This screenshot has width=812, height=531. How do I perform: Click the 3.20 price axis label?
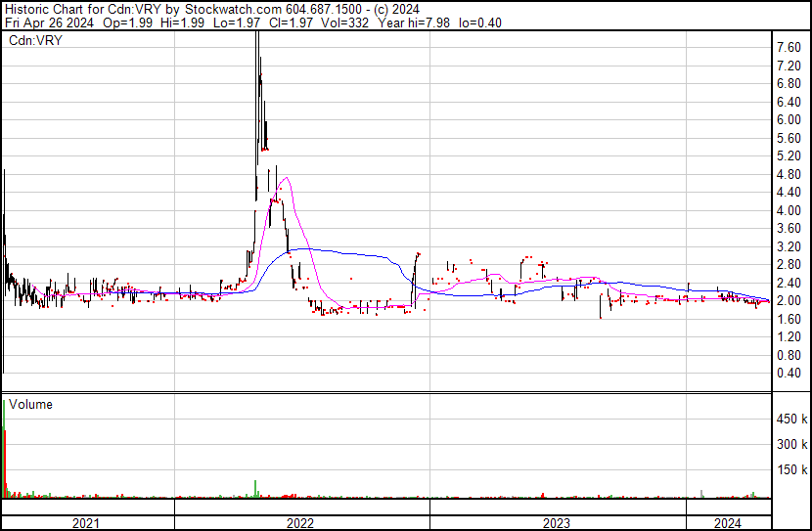click(789, 246)
